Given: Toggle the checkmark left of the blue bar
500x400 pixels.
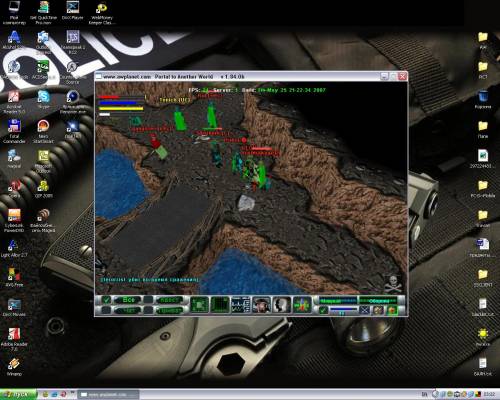Looking at the screenshot, I should [323, 310].
